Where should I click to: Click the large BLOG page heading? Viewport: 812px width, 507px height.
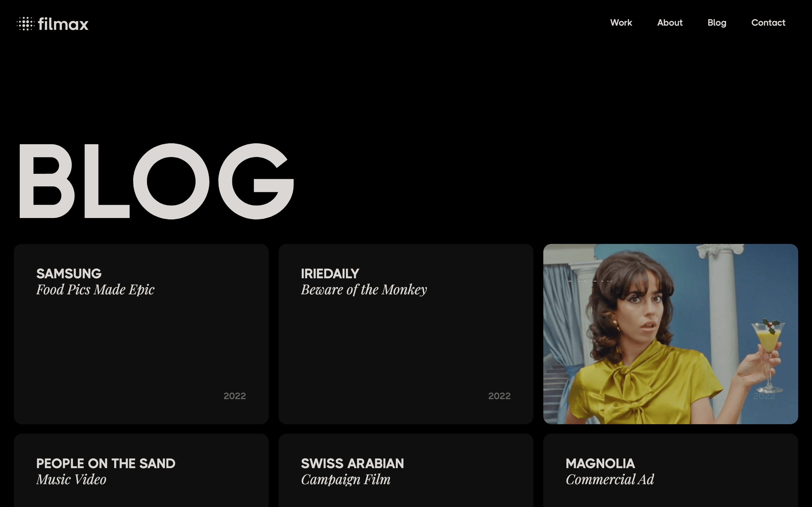tap(156, 181)
